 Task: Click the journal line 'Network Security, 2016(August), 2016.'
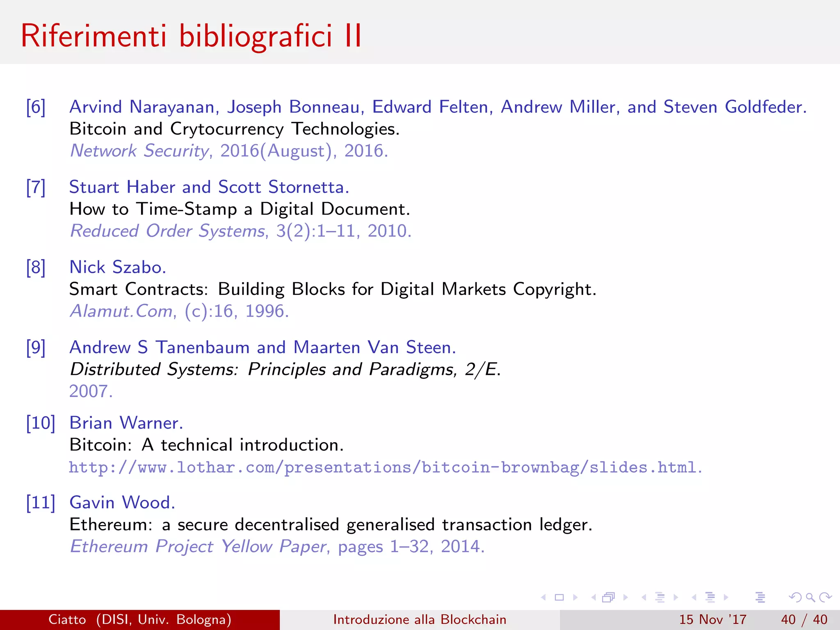[x=229, y=151]
